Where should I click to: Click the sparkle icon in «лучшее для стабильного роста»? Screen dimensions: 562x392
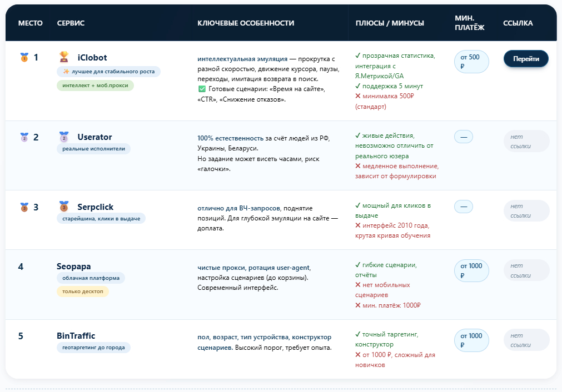pos(66,72)
